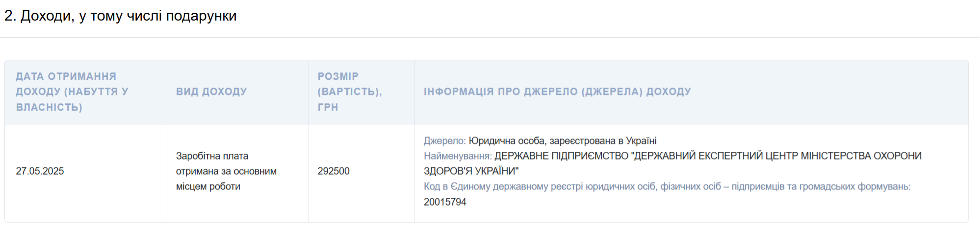Click the "Джерело:" field label
Viewport: 980px width, 233px height.
[444, 141]
